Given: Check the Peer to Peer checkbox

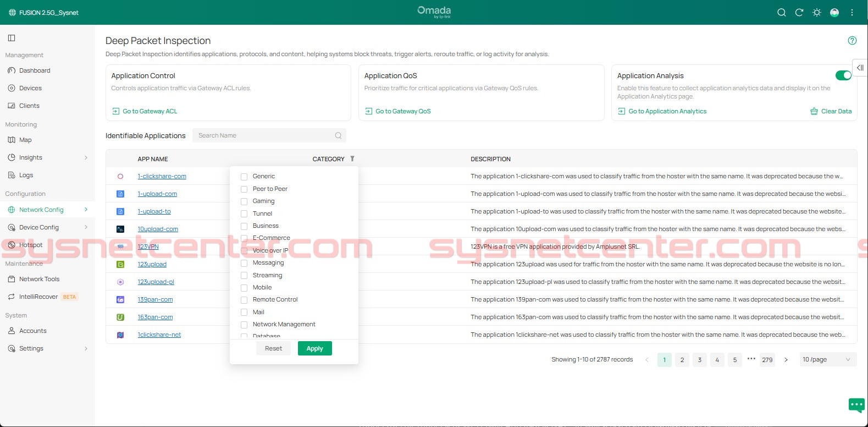Looking at the screenshot, I should coord(244,189).
